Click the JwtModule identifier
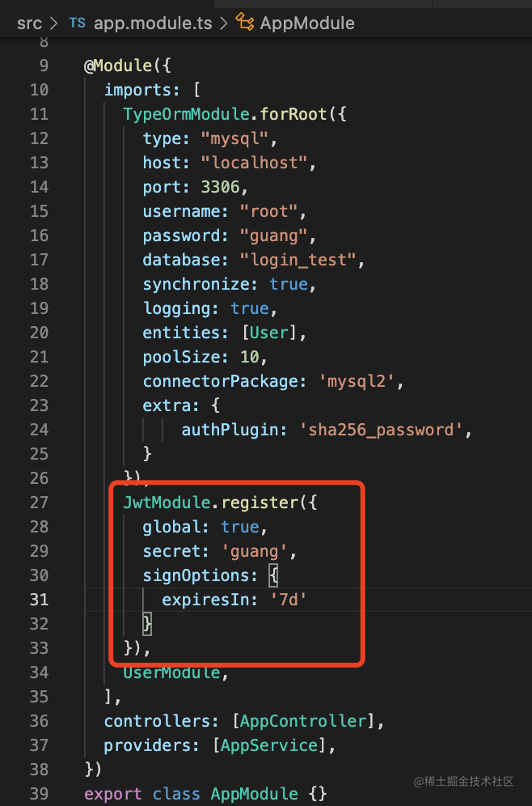This screenshot has width=532, height=806. coord(167,503)
